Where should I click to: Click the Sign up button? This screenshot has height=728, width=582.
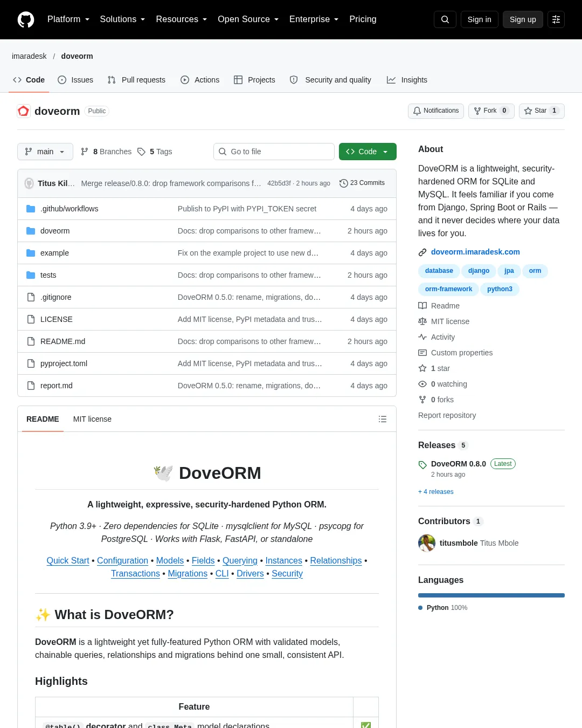coord(523,19)
